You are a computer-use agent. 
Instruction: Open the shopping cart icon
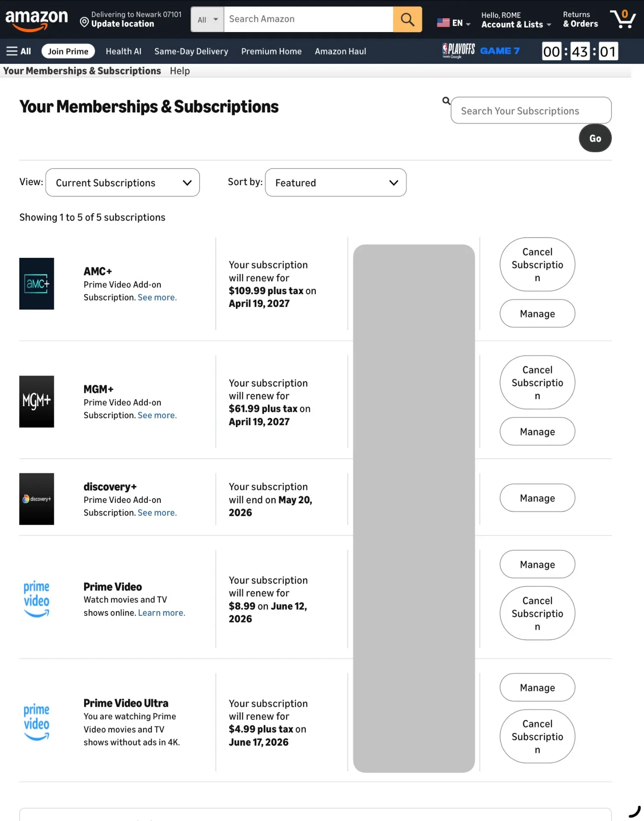tap(623, 19)
